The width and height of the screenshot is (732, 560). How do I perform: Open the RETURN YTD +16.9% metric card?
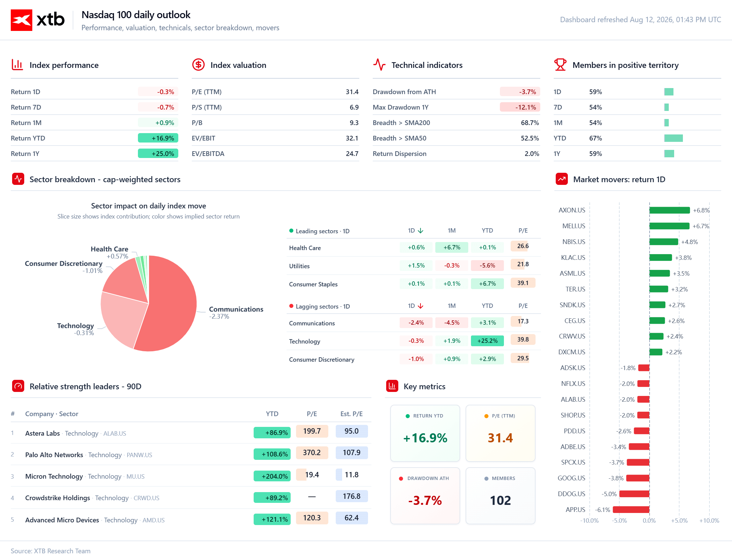pos(425,433)
